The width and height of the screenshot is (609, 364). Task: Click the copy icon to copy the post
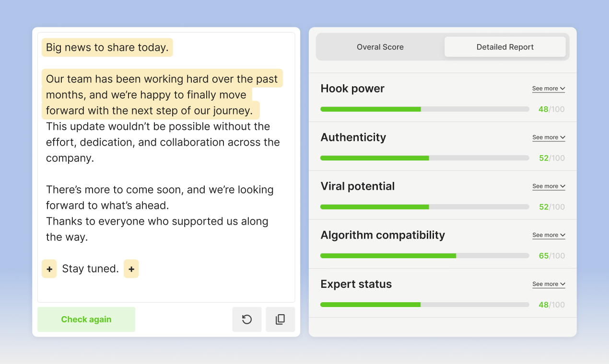coord(280,319)
